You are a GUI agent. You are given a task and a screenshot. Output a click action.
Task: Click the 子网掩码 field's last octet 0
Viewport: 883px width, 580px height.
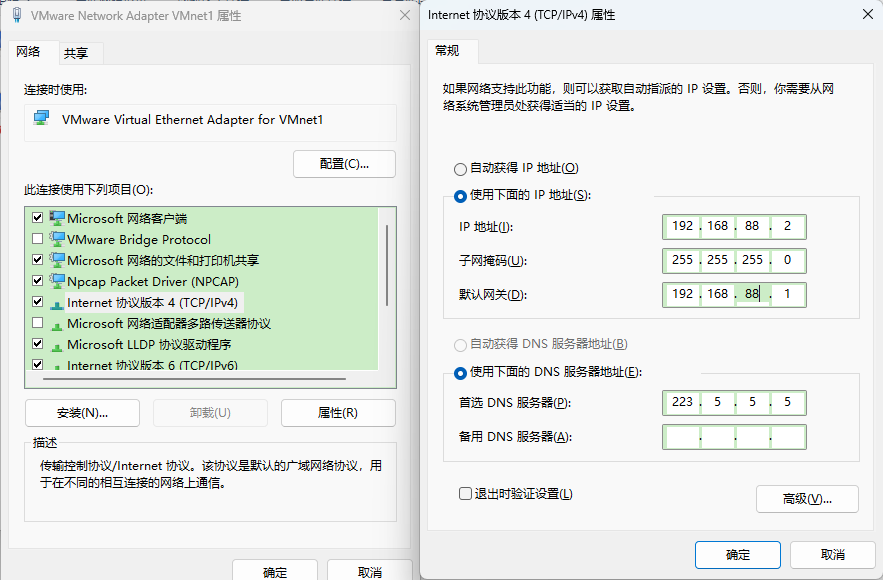(x=787, y=260)
